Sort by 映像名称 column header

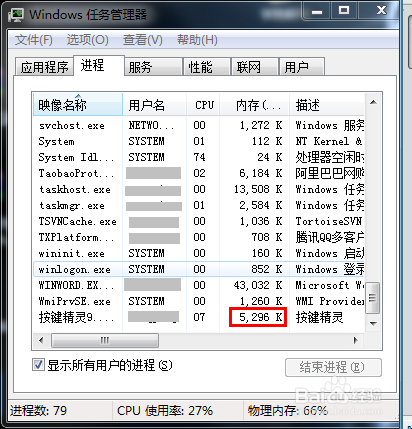pos(78,105)
